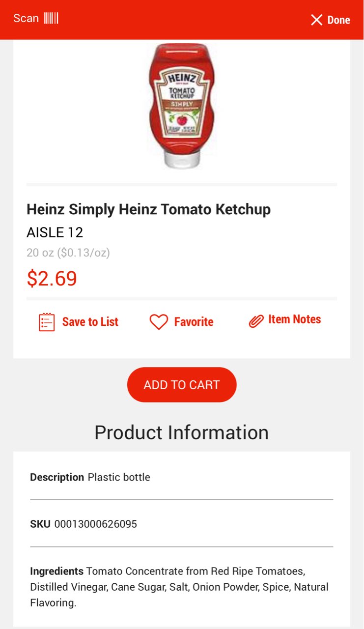Click the Product Information heading
The width and height of the screenshot is (364, 629).
182,432
